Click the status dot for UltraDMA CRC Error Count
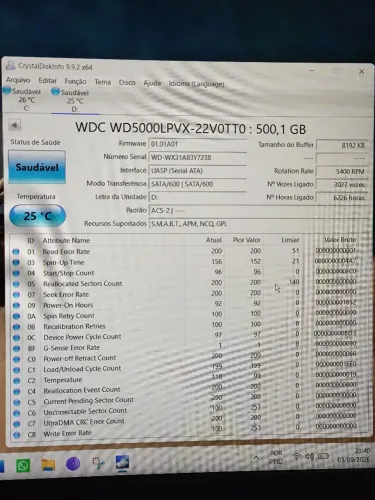Viewport: 375px width, 500px height. point(17,424)
